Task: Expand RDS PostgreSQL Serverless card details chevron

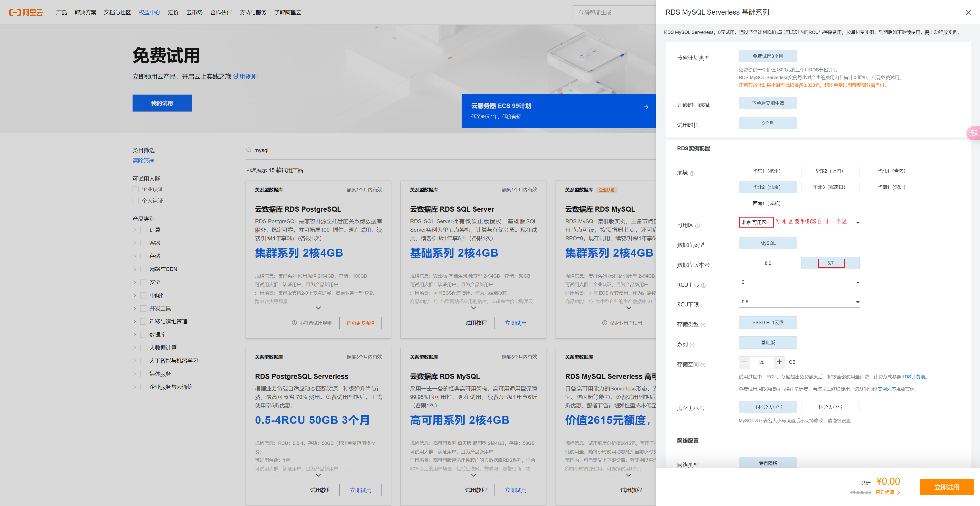Action: click(319, 475)
